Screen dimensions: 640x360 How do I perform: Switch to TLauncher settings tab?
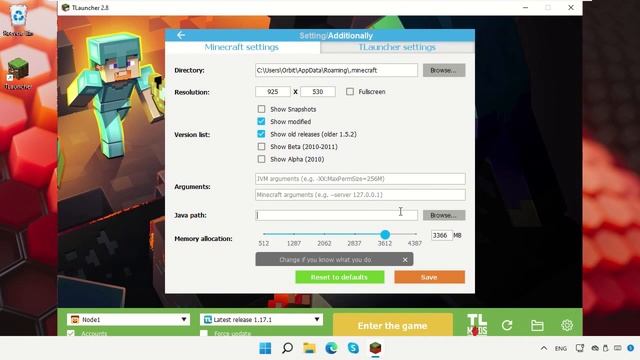click(x=397, y=47)
